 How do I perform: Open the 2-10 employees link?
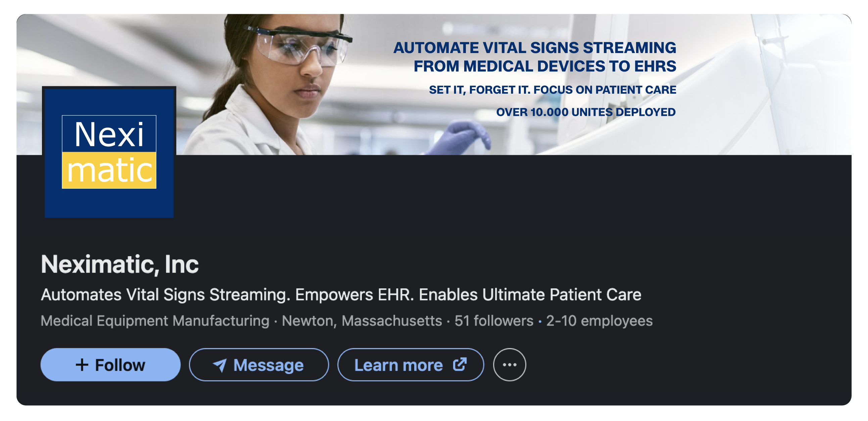(599, 321)
